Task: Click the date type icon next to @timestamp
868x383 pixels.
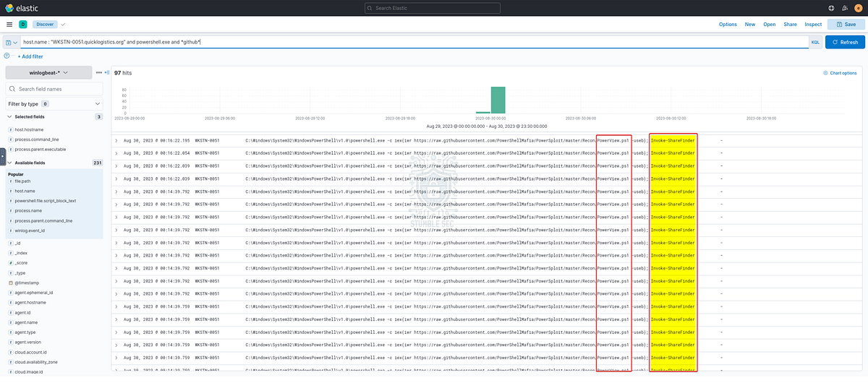Action: click(x=11, y=283)
